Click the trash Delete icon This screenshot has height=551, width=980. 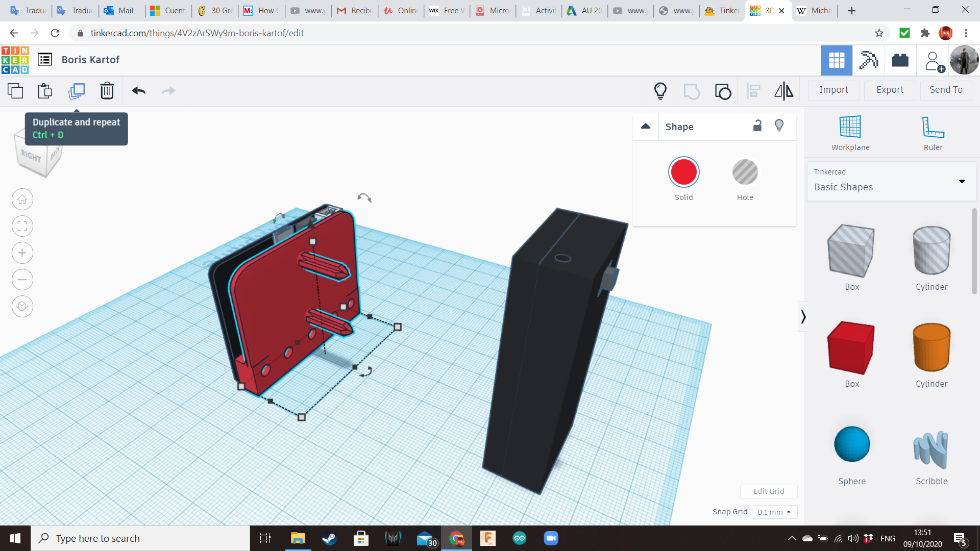point(107,91)
